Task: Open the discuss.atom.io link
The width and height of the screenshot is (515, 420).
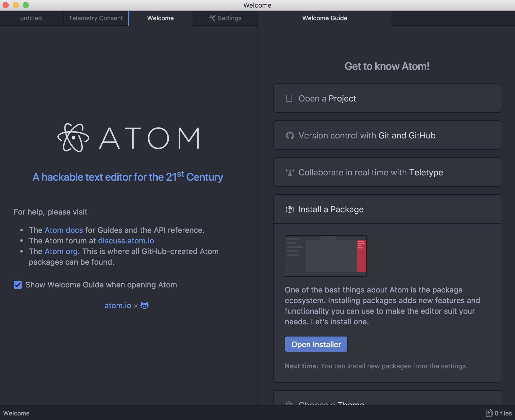Action: (x=126, y=241)
